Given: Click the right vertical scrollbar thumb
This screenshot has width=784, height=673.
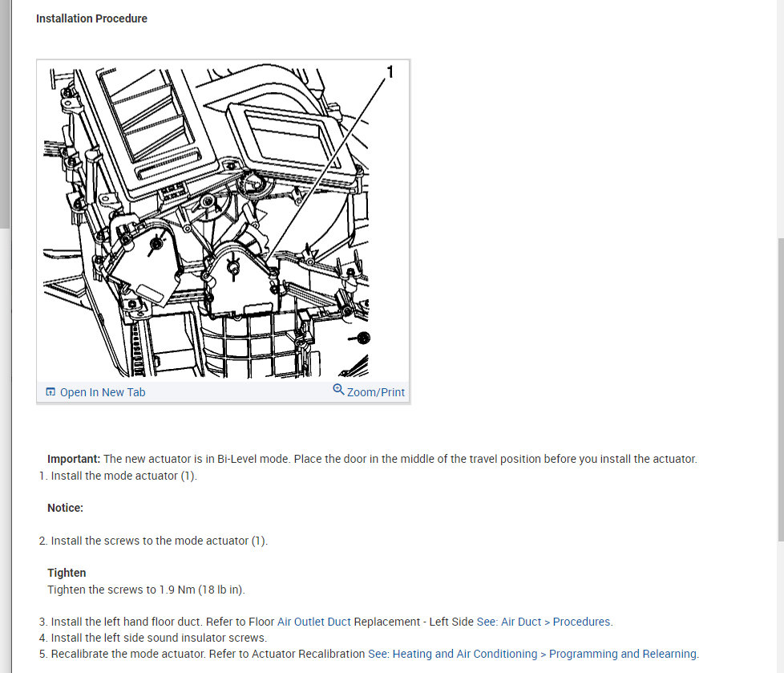Looking at the screenshot, I should (x=781, y=389).
